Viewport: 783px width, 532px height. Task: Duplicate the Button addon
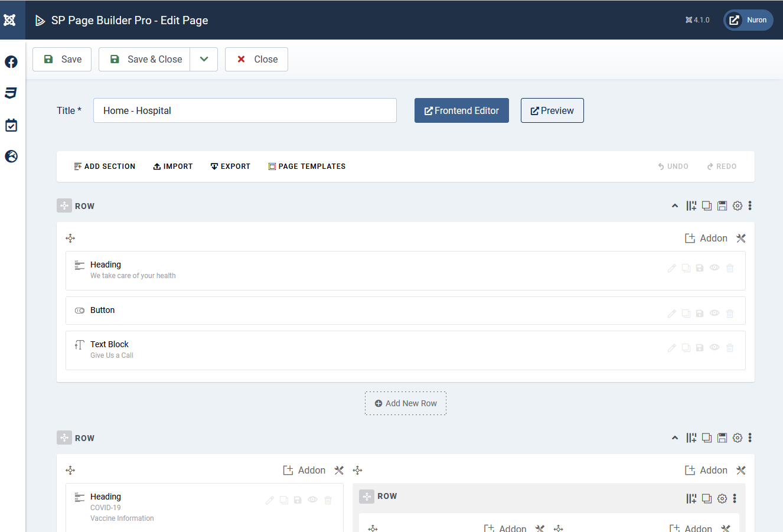pos(686,314)
